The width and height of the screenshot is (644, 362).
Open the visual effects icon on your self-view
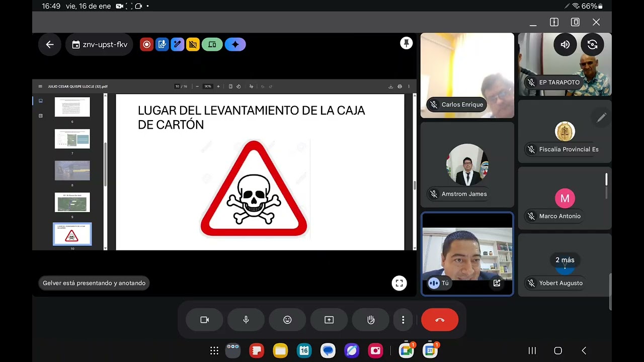click(x=497, y=283)
